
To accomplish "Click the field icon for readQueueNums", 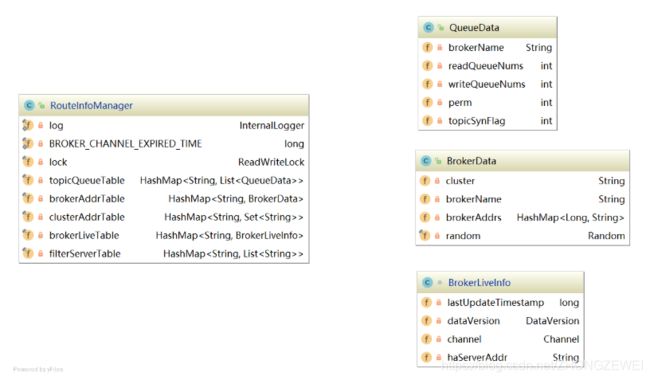I will 427,65.
